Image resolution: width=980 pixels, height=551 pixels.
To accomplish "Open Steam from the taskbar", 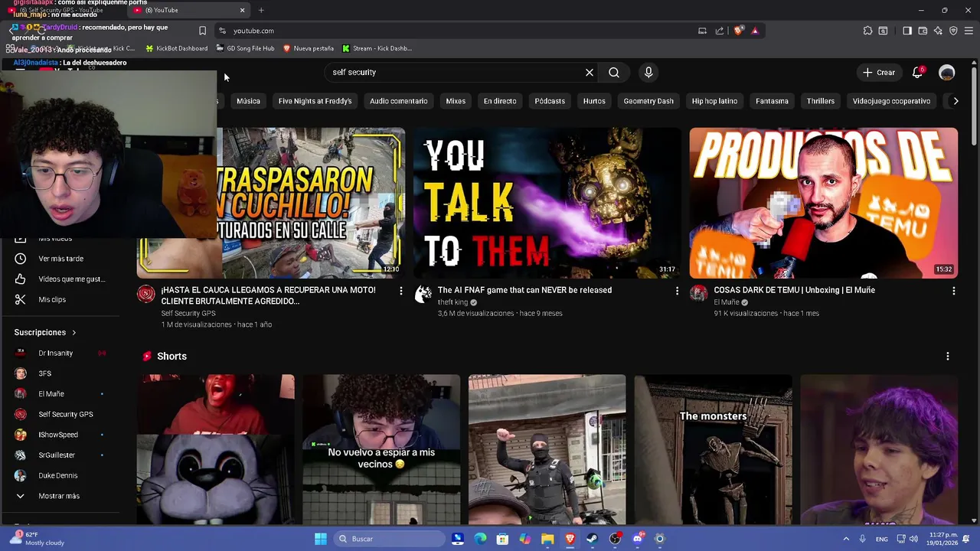I will 593,539.
